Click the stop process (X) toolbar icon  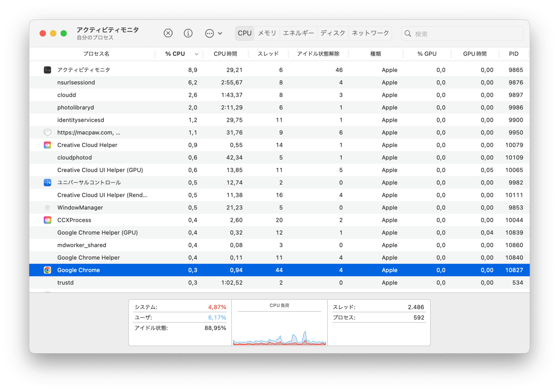pyautogui.click(x=168, y=33)
